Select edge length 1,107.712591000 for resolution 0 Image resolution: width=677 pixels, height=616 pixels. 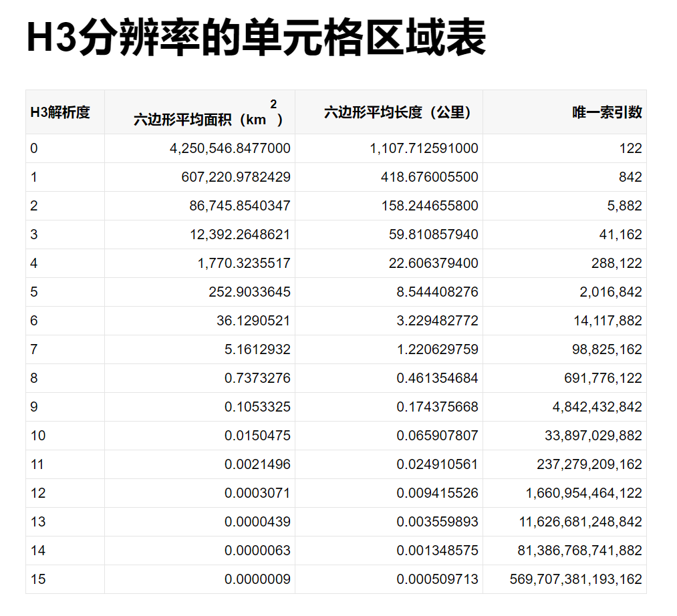(x=424, y=148)
